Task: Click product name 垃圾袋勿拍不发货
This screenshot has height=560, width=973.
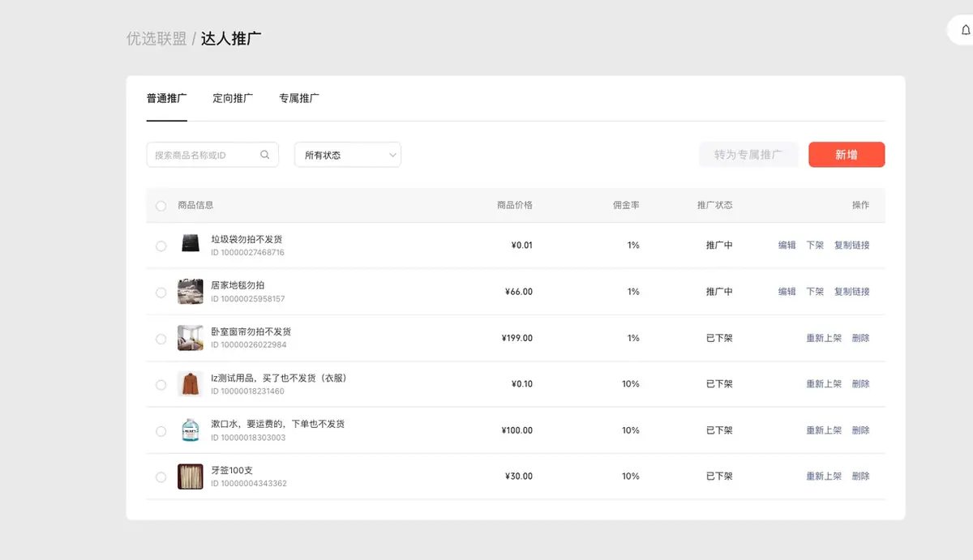Action: (x=246, y=239)
